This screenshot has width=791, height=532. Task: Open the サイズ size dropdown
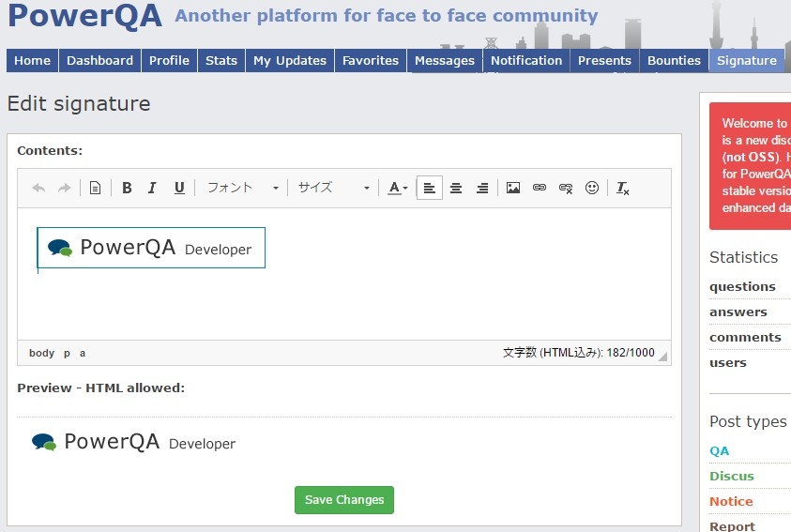pos(333,188)
